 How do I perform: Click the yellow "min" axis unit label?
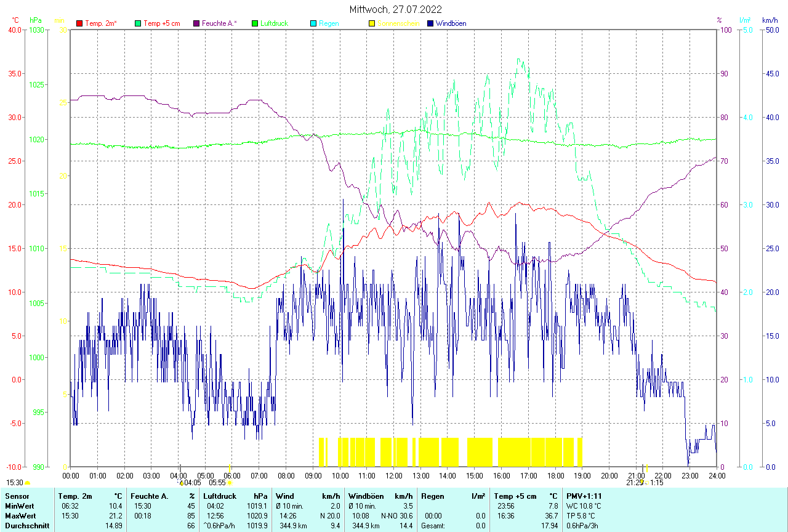click(x=60, y=20)
